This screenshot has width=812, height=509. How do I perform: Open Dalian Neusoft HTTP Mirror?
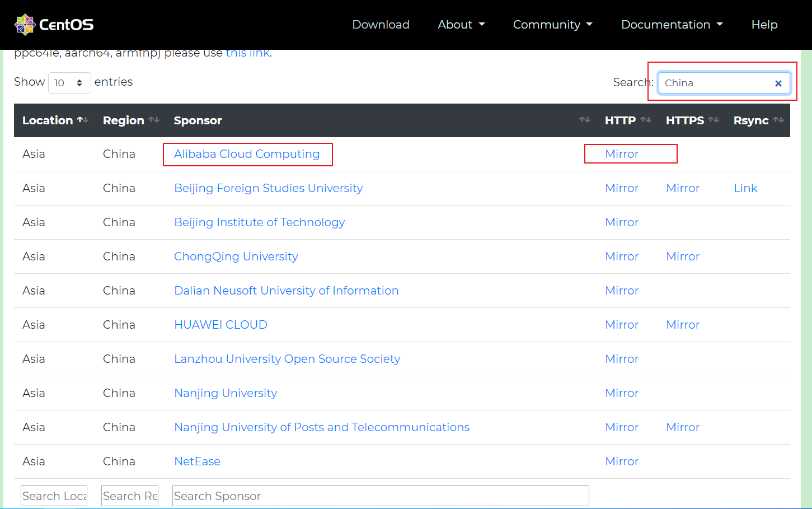pos(622,291)
